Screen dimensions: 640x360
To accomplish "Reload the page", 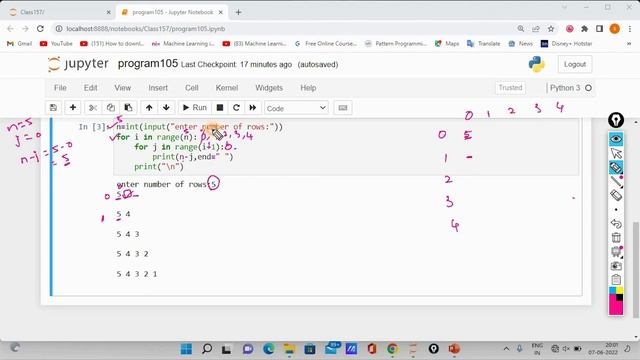I will tap(40, 29).
